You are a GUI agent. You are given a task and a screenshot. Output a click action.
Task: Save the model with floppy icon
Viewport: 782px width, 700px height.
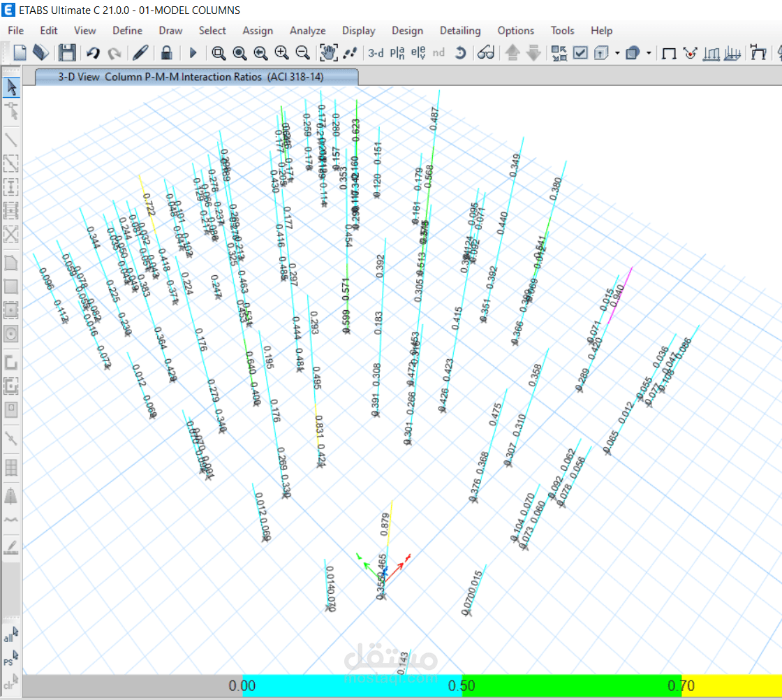coord(67,52)
